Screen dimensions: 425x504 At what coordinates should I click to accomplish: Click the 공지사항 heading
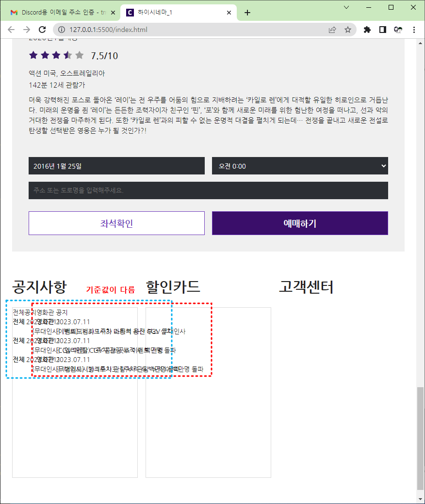(x=40, y=287)
